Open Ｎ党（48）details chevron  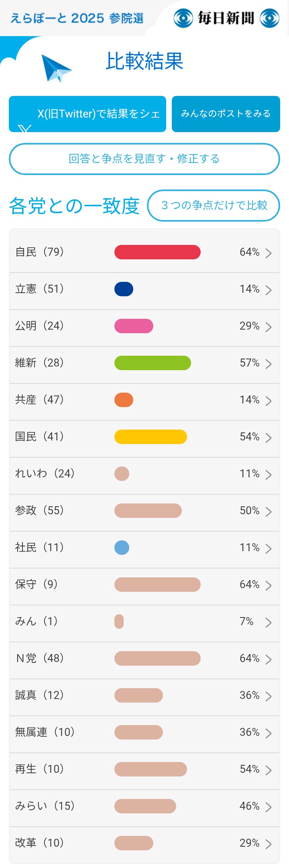pyautogui.click(x=269, y=659)
